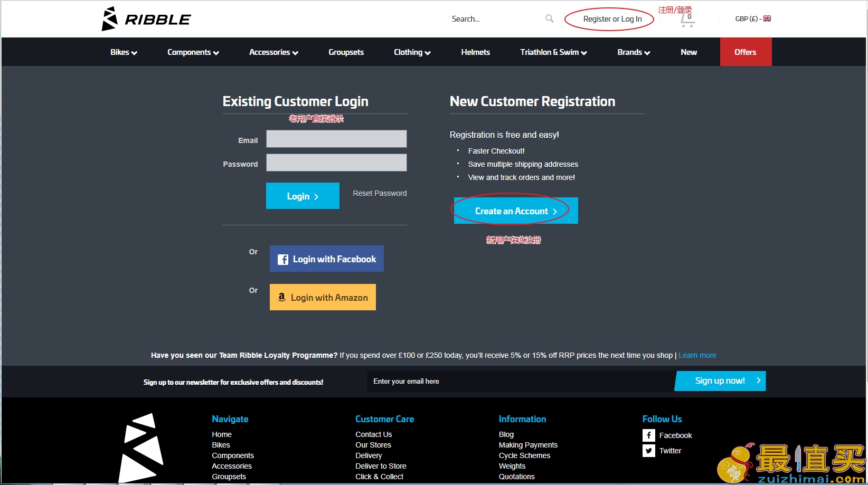Click the Facebook text link in footer

675,435
